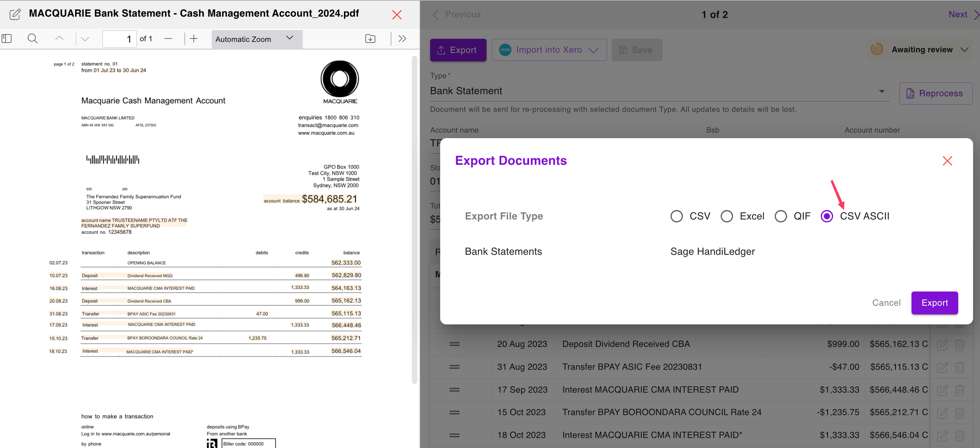Click Sage HandiLedger text in dialog
Image resolution: width=980 pixels, height=448 pixels.
click(x=712, y=251)
